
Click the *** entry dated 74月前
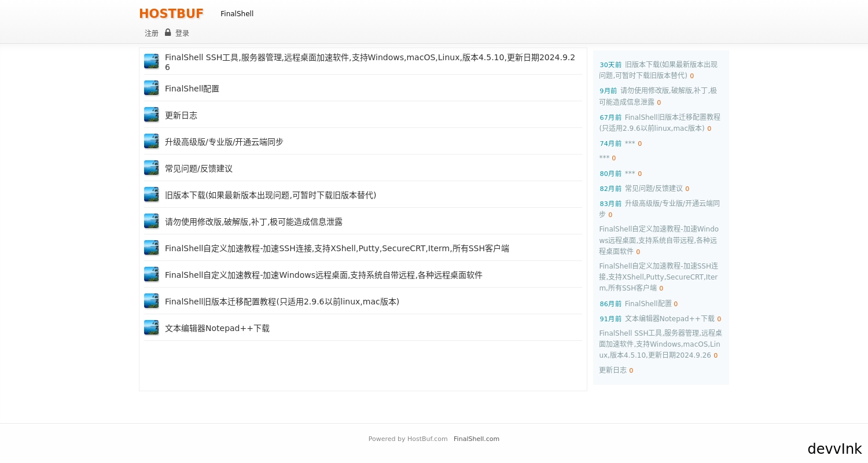point(630,144)
